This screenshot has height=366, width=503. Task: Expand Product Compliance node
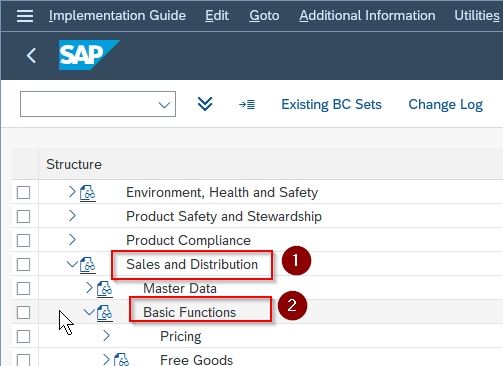[72, 240]
